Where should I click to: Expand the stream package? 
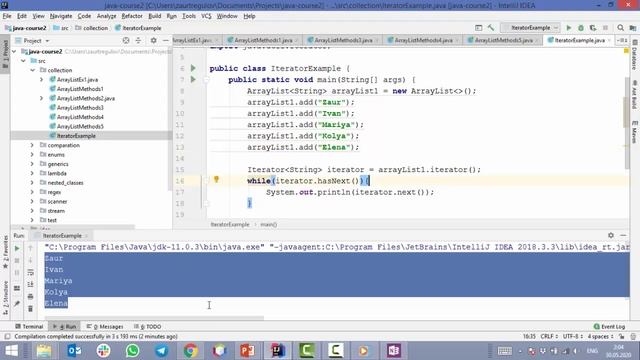point(32,211)
